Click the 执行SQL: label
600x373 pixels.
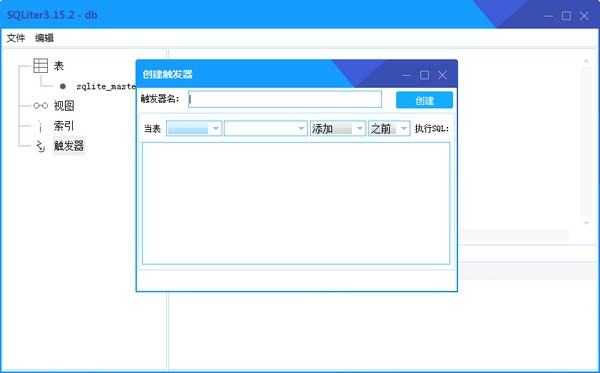pyautogui.click(x=432, y=129)
